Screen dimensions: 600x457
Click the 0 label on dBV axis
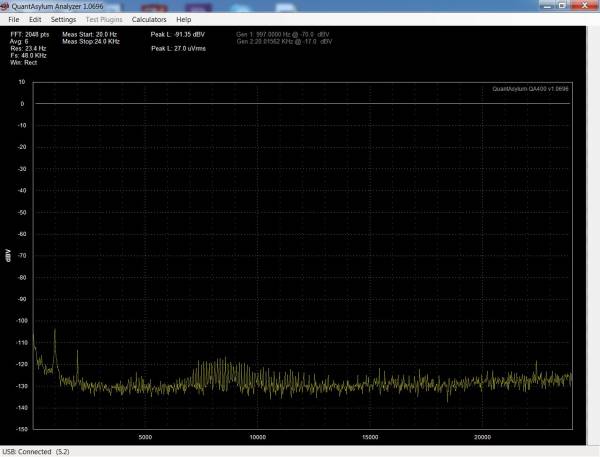[x=22, y=104]
